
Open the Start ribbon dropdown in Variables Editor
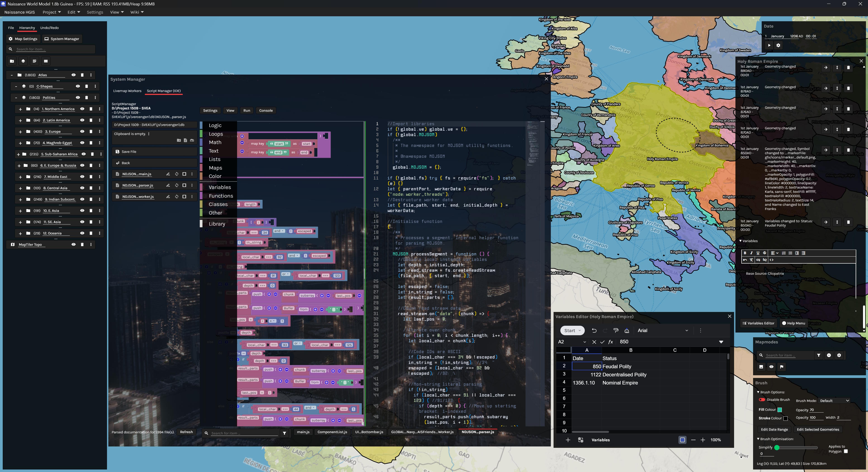(572, 330)
